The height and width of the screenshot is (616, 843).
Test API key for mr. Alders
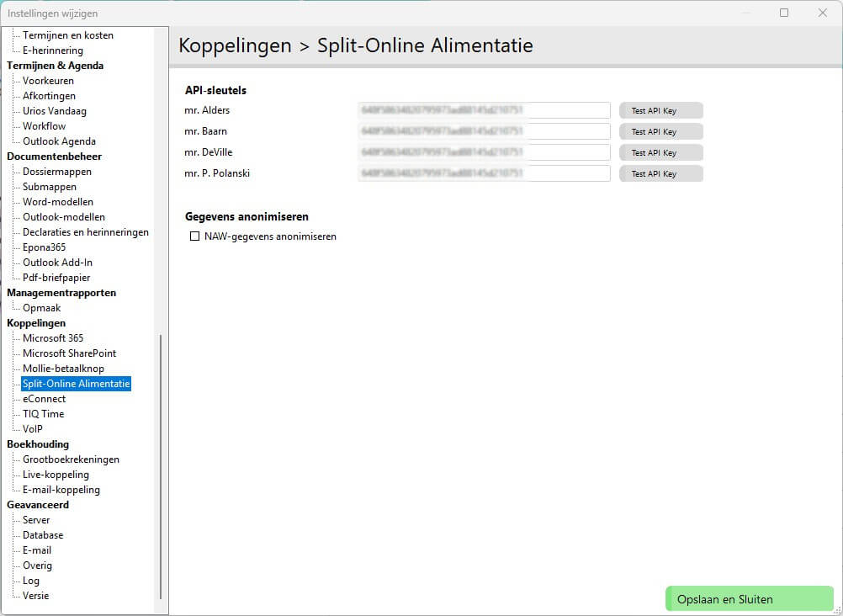pyautogui.click(x=660, y=110)
